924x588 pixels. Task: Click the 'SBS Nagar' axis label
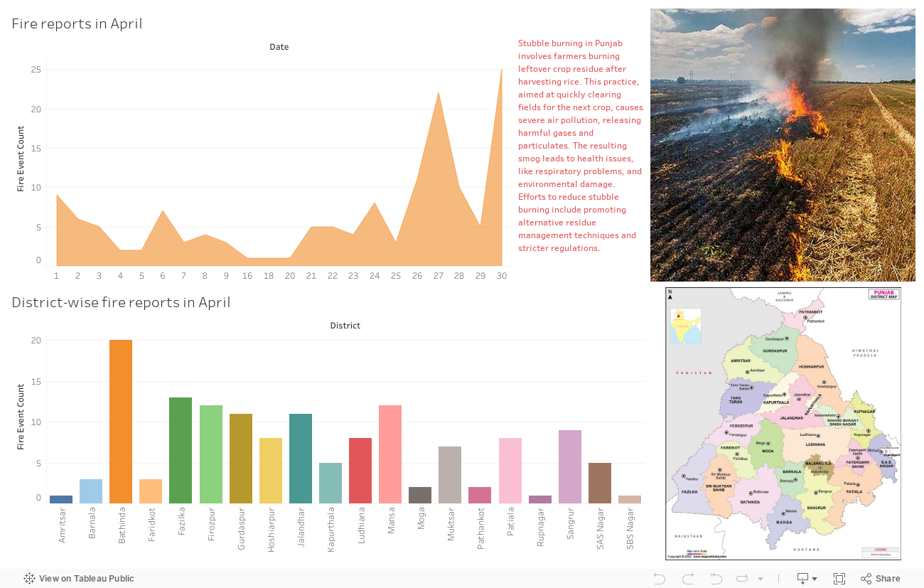(630, 528)
